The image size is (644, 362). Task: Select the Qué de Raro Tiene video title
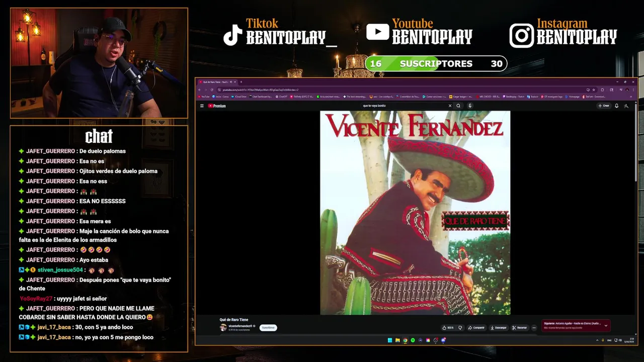tap(233, 320)
